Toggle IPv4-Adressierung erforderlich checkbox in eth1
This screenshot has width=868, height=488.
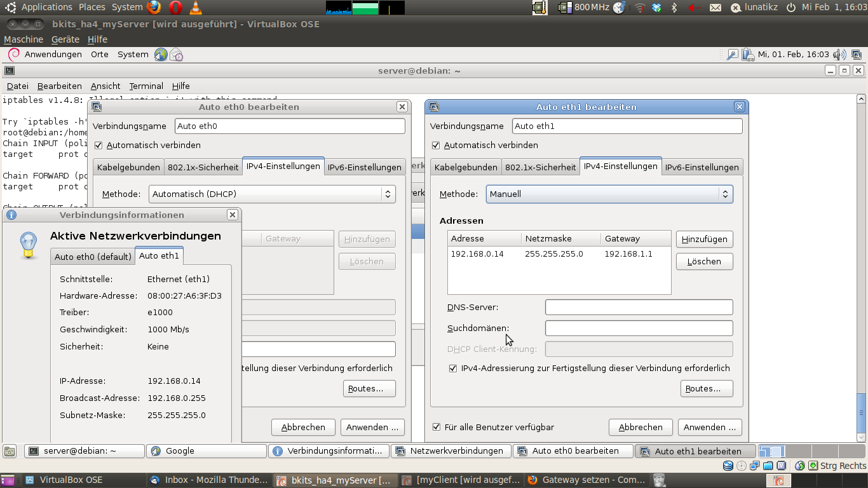(453, 368)
